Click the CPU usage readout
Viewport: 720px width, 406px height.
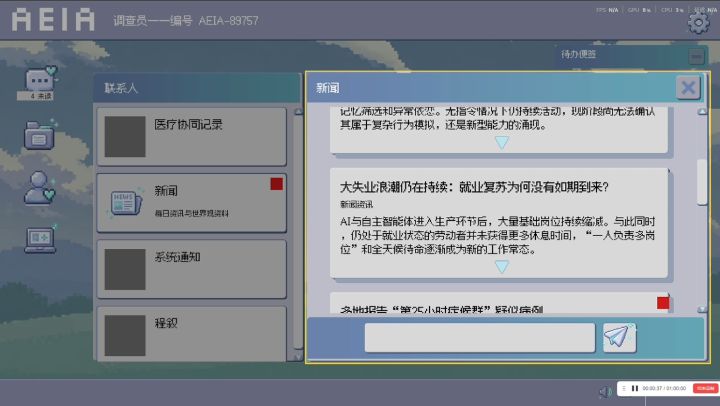pos(672,10)
